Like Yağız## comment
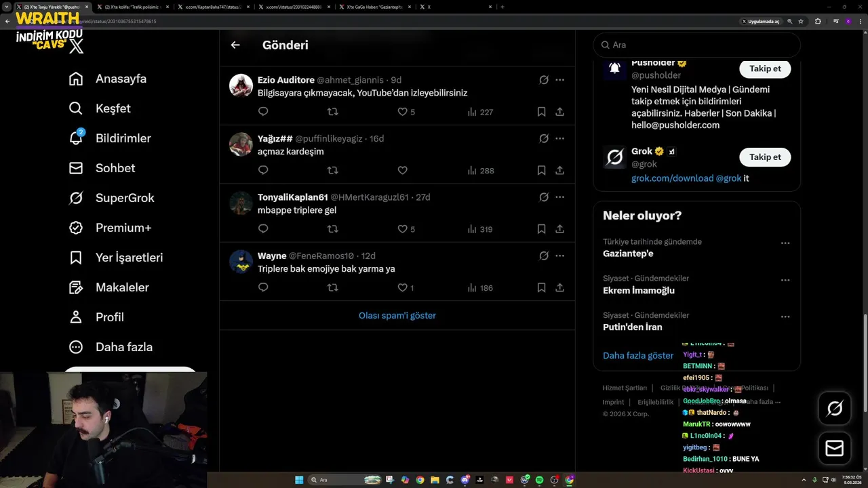This screenshot has height=488, width=868. click(402, 171)
